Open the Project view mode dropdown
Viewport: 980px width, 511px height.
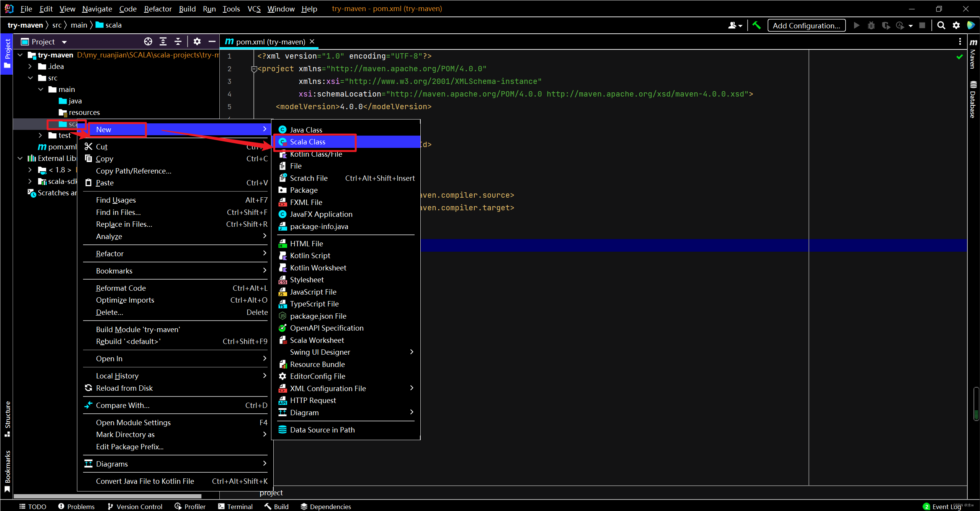point(64,42)
